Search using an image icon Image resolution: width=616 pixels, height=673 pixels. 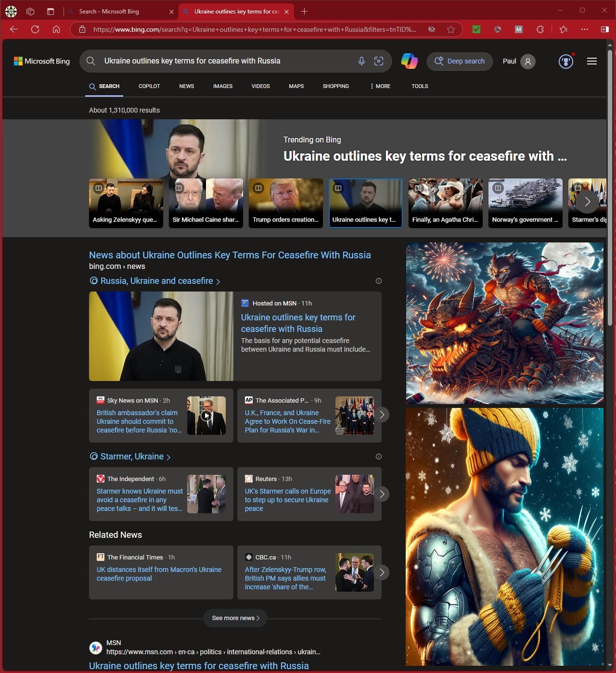coord(379,61)
